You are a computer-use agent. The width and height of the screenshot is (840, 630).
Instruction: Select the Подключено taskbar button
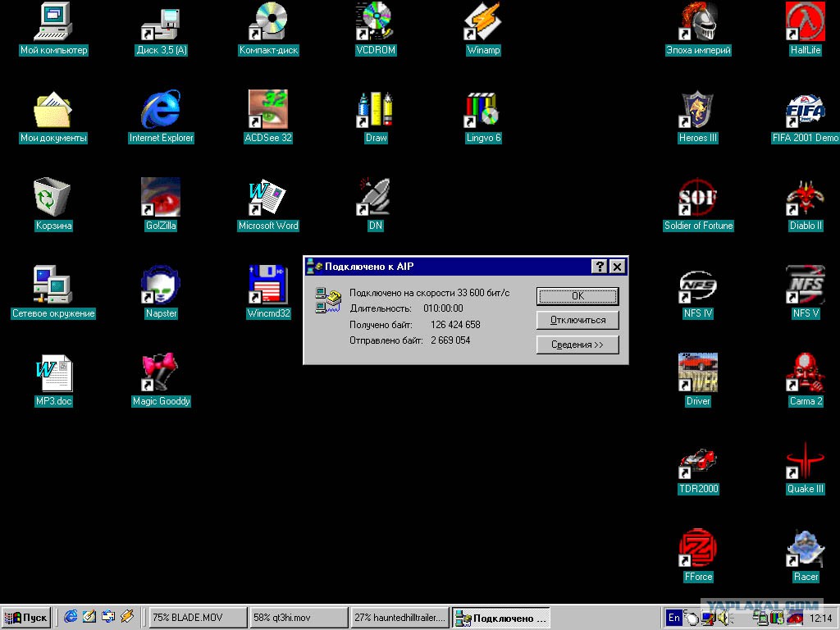pos(501,618)
